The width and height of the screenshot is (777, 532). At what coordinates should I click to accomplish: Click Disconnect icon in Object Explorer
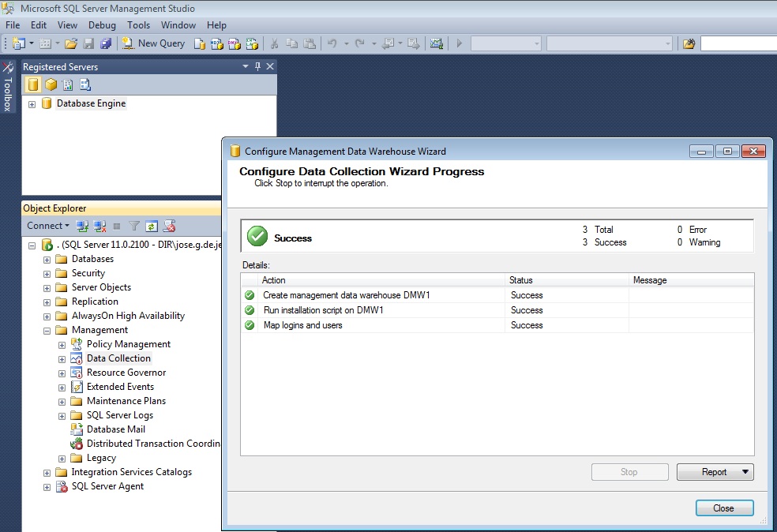pyautogui.click(x=99, y=227)
